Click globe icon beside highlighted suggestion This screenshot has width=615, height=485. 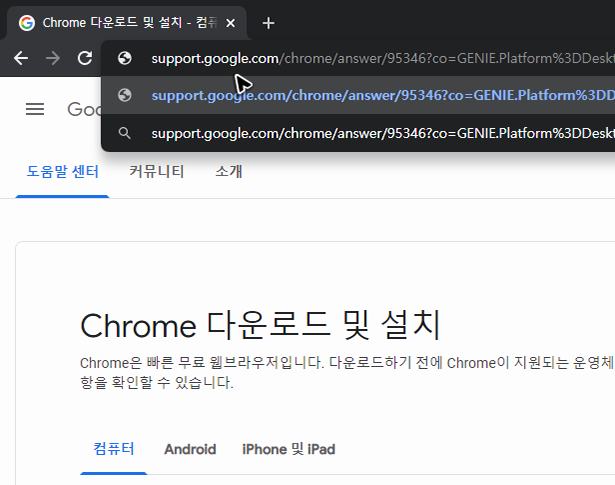point(125,95)
